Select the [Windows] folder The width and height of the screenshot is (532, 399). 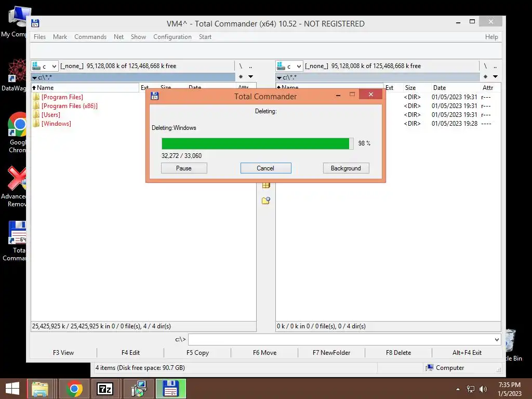[56, 124]
